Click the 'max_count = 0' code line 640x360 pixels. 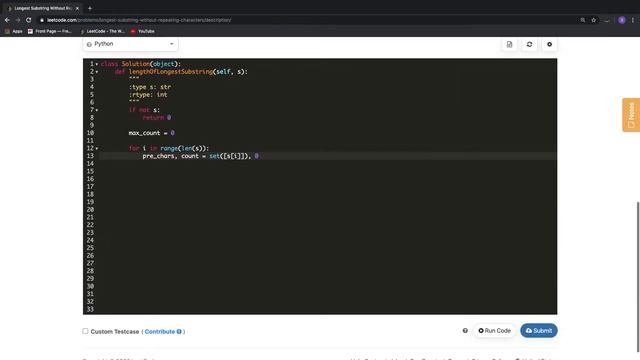pyautogui.click(x=151, y=133)
